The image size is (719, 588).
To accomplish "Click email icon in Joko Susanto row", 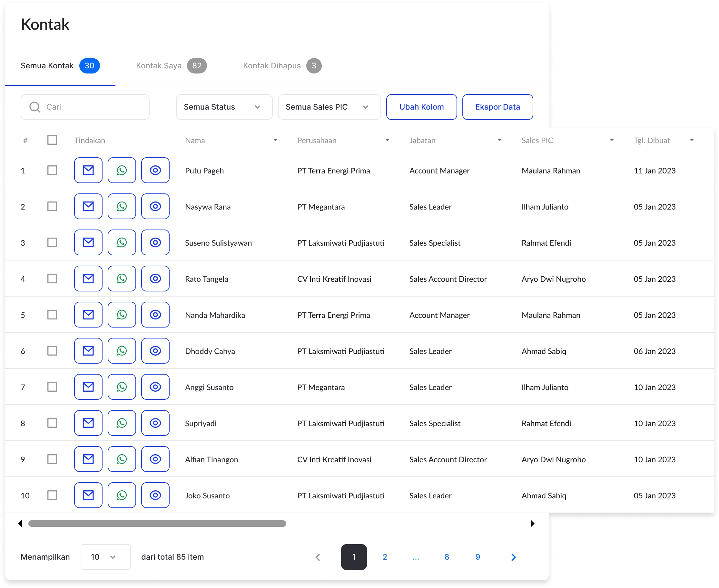I will [x=88, y=495].
